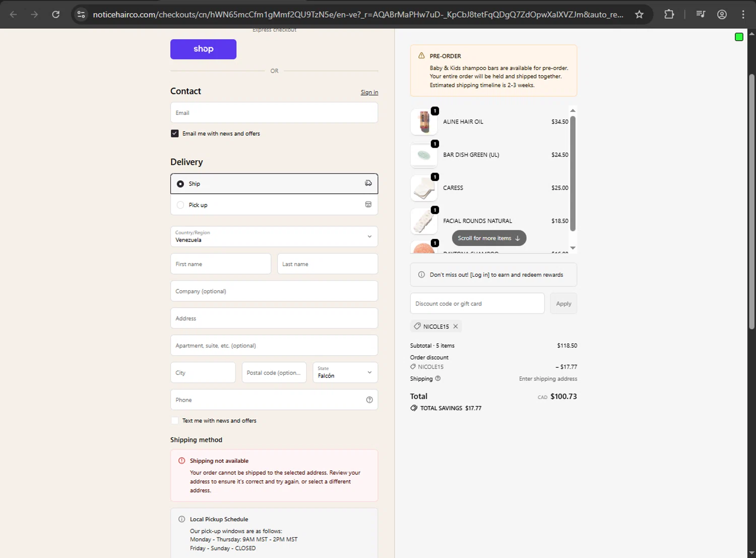Click the green extension indicator square
756x558 pixels.
pos(739,37)
